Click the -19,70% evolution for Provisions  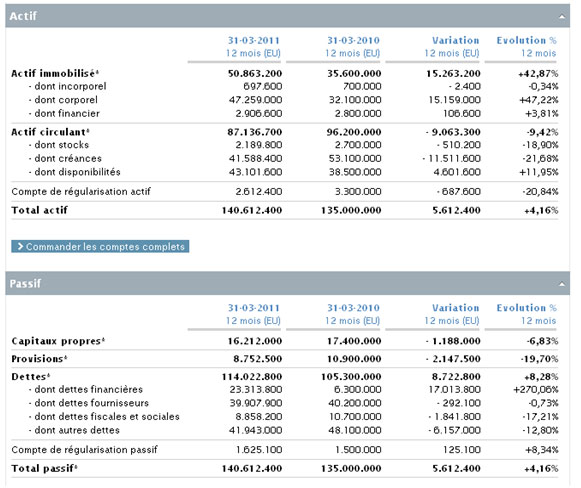pyautogui.click(x=540, y=359)
